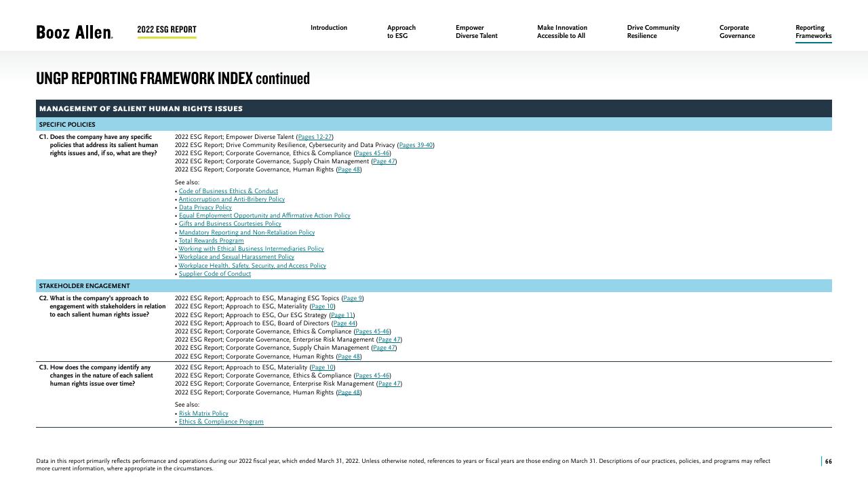Open the Code of Business Ethics & Conduct
This screenshot has width=868, height=488.
click(x=229, y=191)
